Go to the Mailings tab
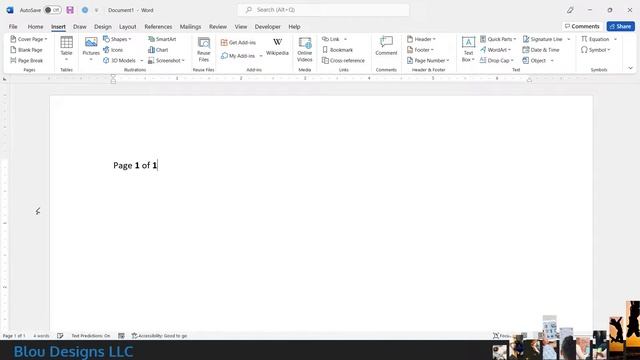 tap(191, 27)
